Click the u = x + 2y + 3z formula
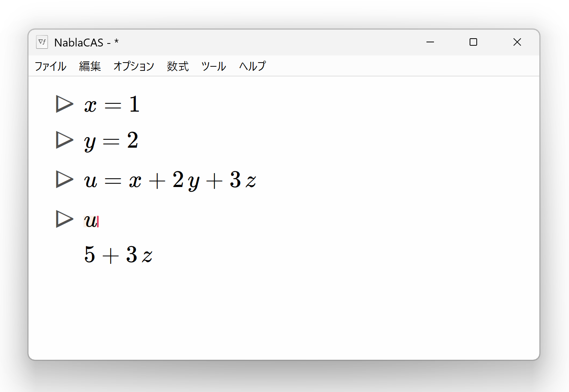569x392 pixels. [x=170, y=180]
